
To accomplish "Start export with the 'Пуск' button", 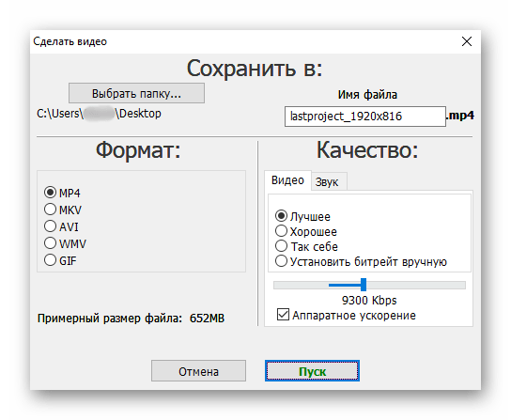I will coord(312,371).
